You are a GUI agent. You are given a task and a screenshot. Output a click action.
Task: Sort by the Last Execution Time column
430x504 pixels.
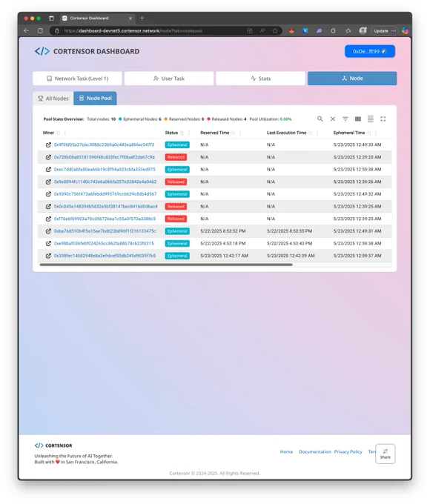[311, 133]
